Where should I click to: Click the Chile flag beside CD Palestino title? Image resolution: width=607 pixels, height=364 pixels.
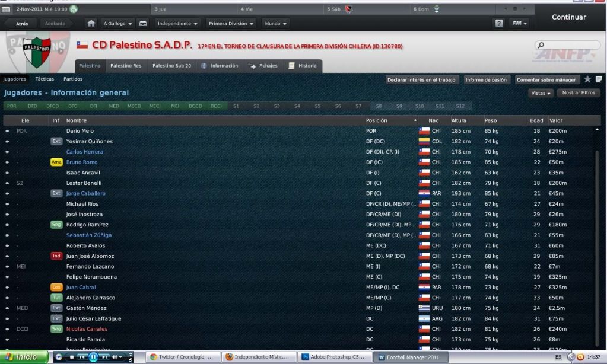[82, 45]
